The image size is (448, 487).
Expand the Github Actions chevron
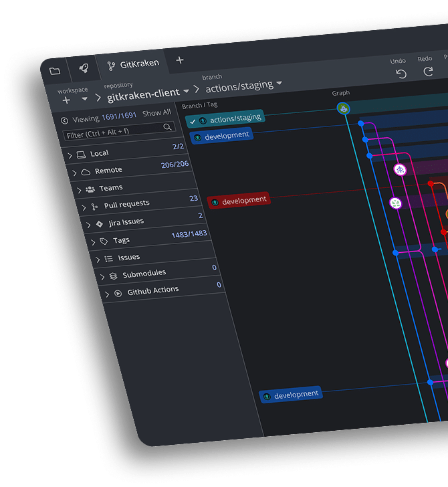[x=107, y=294]
